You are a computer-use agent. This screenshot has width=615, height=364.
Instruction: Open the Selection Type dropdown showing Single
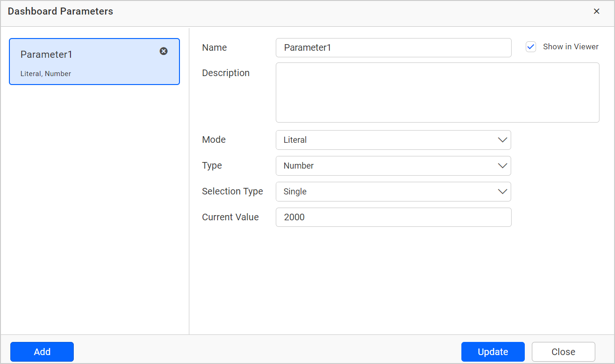tap(393, 191)
